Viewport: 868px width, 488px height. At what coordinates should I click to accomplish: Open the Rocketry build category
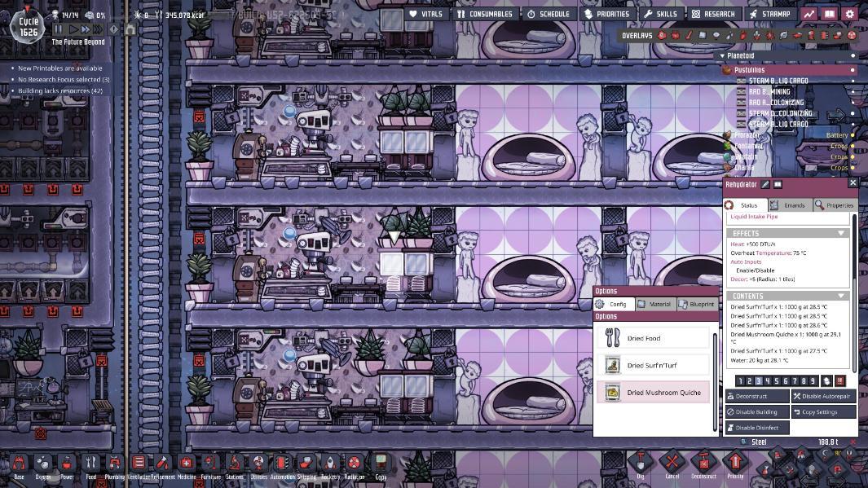pyautogui.click(x=330, y=465)
